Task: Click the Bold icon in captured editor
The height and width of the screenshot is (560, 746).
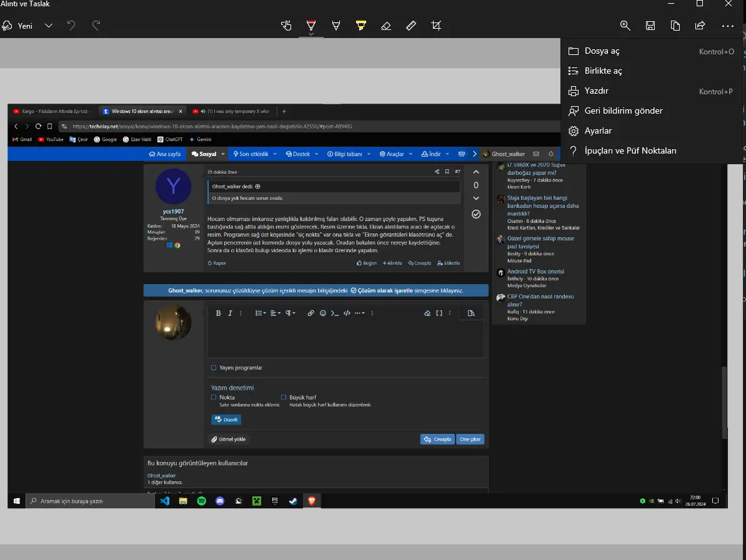Action: [219, 313]
